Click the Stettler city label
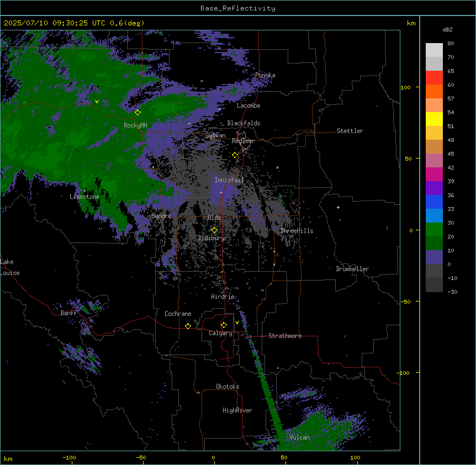 [350, 131]
